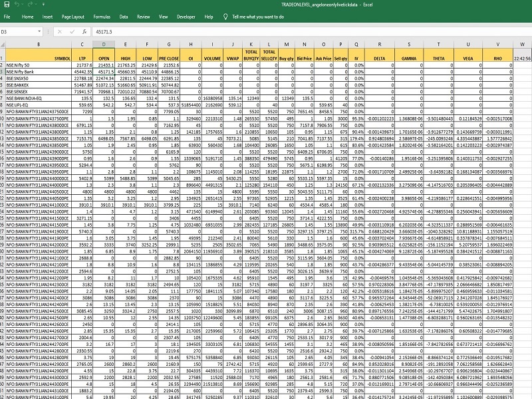Click the Redo arrow icon
532x399 pixels.
click(30, 5)
